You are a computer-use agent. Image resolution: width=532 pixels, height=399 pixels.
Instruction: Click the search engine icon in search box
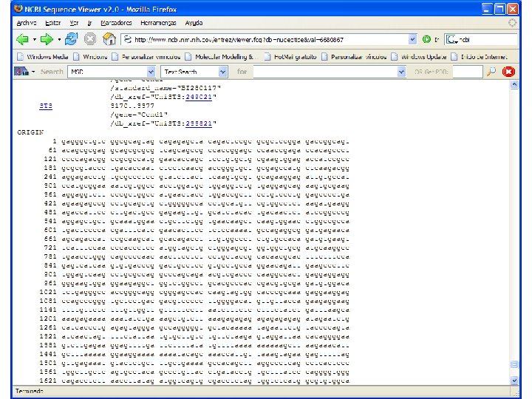click(452, 40)
